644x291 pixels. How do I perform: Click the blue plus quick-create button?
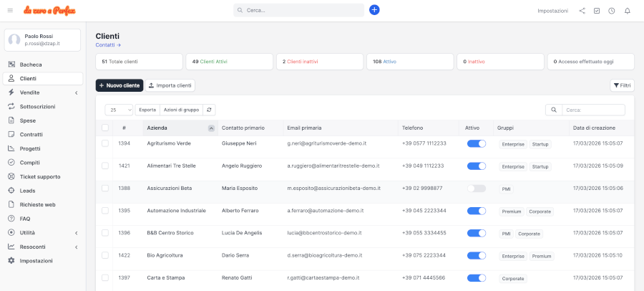click(x=374, y=10)
